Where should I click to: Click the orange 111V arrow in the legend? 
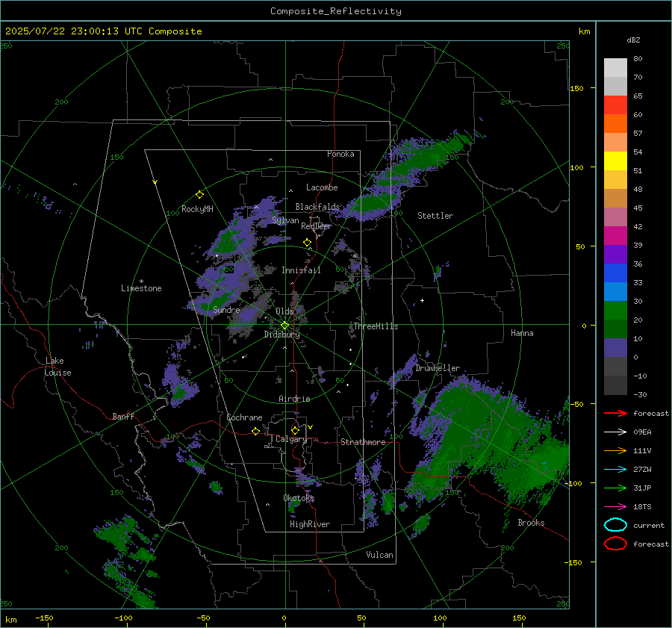[x=615, y=450]
